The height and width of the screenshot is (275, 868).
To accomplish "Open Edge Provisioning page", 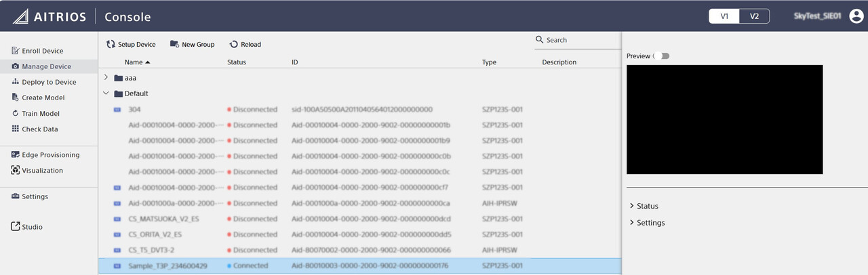I will tap(45, 154).
